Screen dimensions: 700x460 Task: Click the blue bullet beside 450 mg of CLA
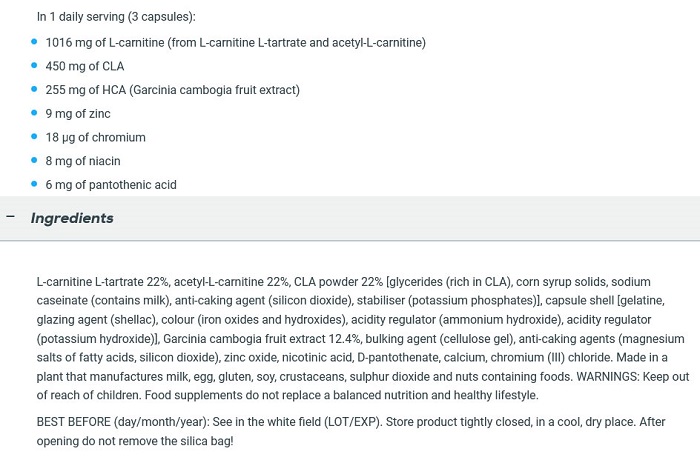click(34, 66)
